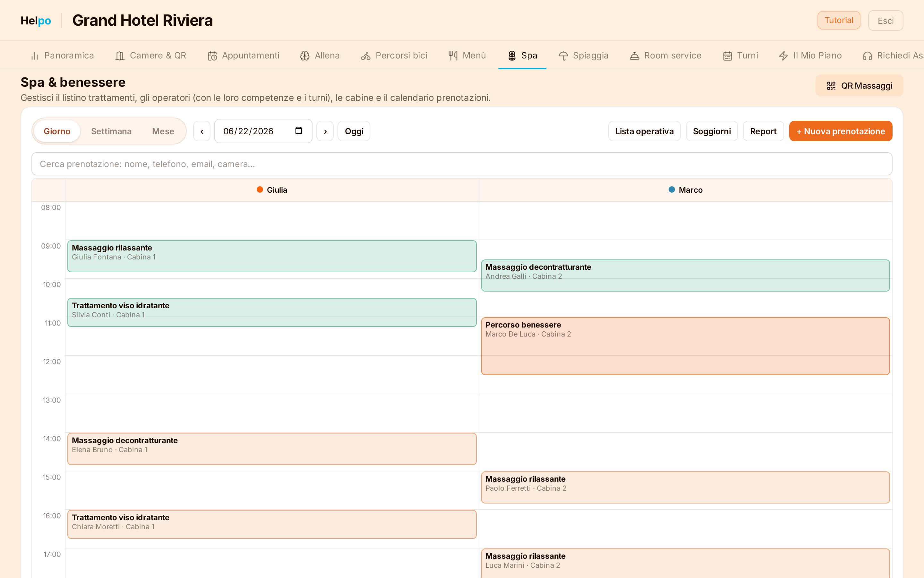Click the Spa flower icon

click(512, 56)
